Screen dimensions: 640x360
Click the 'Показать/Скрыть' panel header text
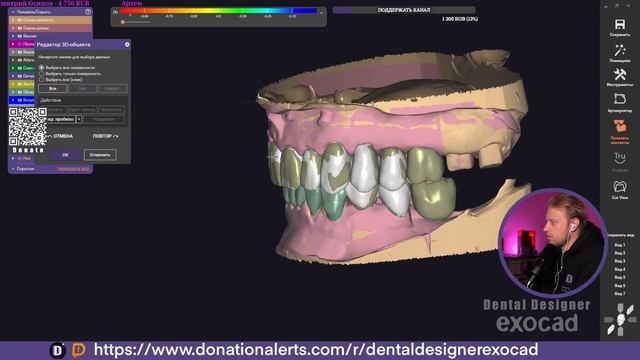[33, 12]
